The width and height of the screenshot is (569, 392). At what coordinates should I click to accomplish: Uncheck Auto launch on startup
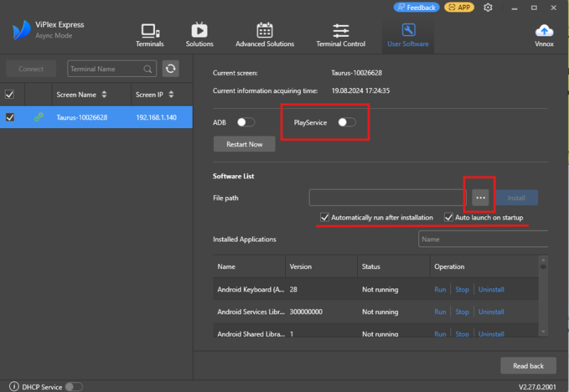(449, 217)
